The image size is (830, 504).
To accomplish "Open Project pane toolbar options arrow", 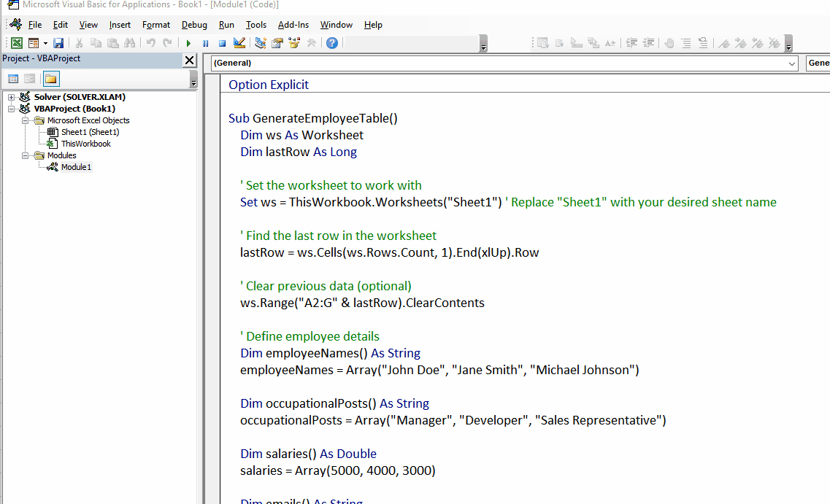I will 193,80.
